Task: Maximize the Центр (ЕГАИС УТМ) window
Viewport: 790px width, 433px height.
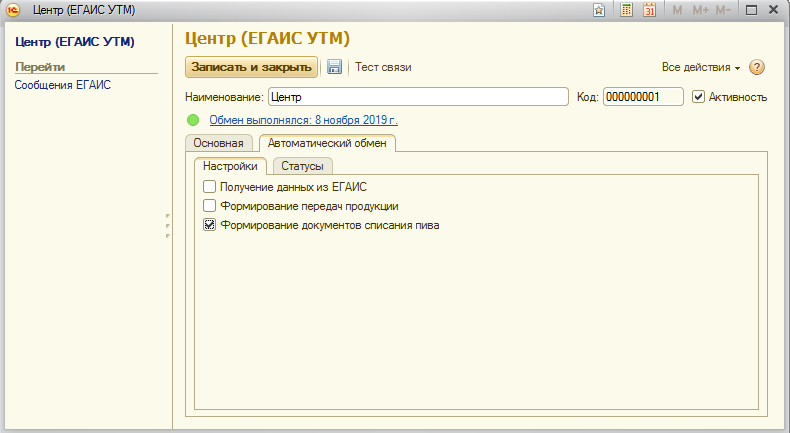Action: [x=751, y=10]
